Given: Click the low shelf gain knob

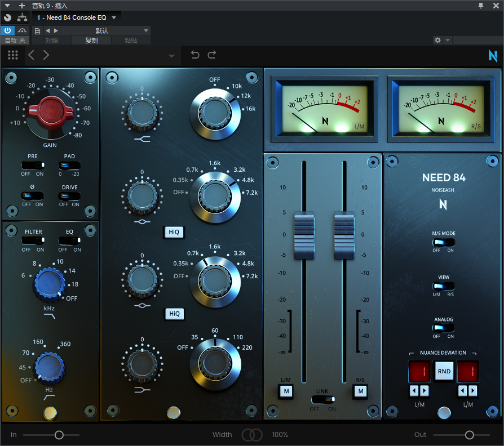Looking at the screenshot, I should pyautogui.click(x=142, y=364).
